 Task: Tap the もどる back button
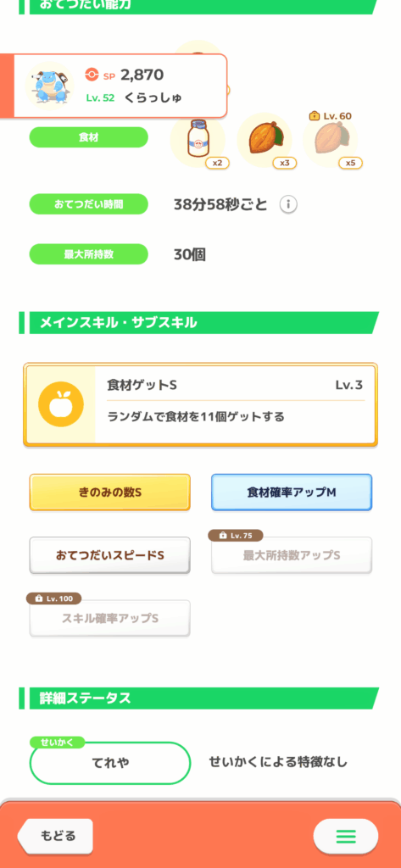coord(55,835)
